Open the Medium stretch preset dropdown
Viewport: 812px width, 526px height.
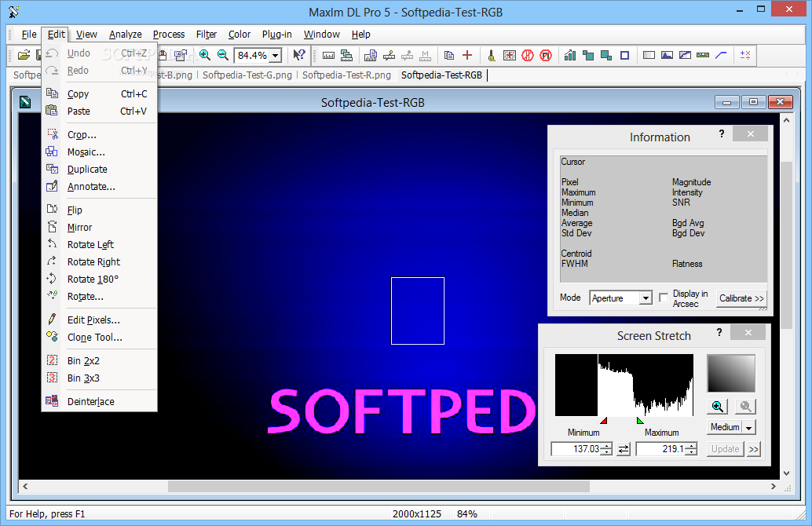point(749,428)
